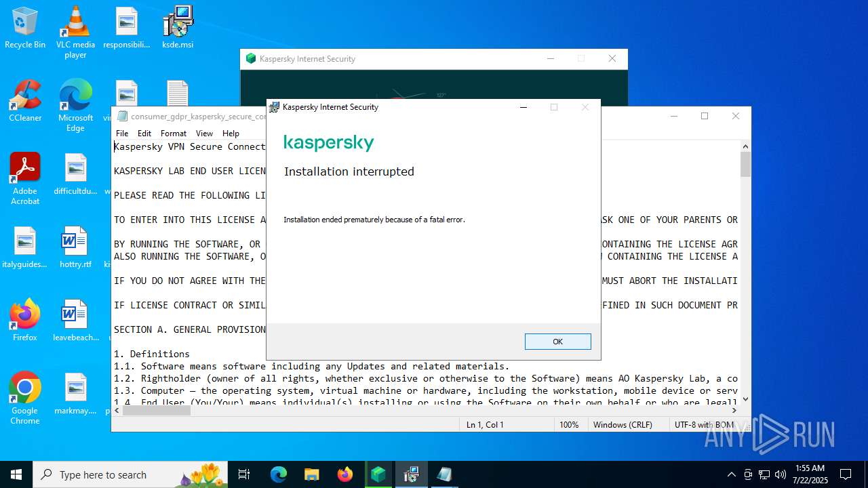The image size is (868, 488).
Task: Click Notepad horizontal scroll right arrow
Action: tap(734, 410)
